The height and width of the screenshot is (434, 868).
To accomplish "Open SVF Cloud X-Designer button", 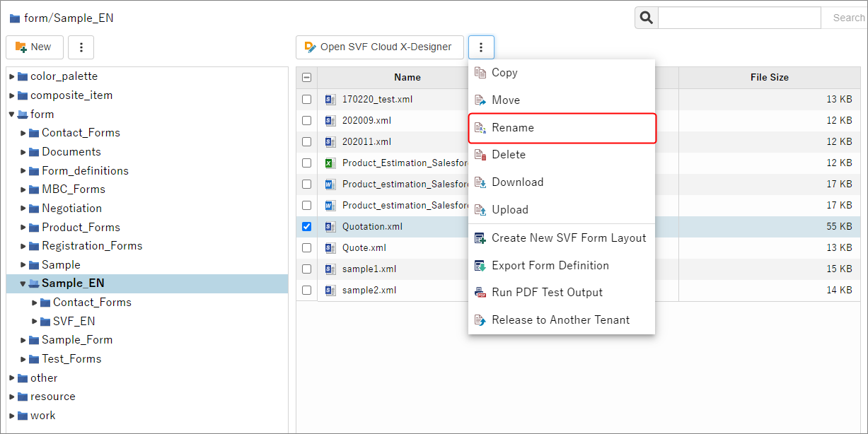I will click(379, 47).
